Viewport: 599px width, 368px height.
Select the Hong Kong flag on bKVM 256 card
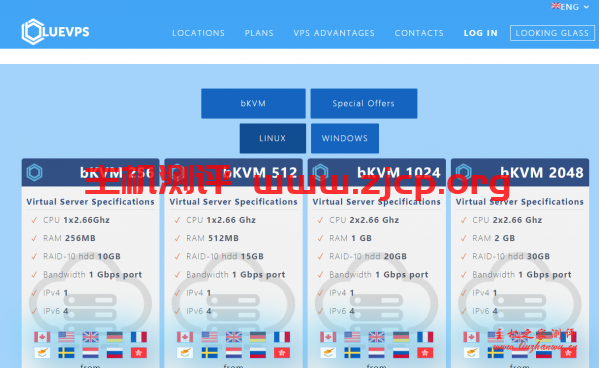(139, 353)
